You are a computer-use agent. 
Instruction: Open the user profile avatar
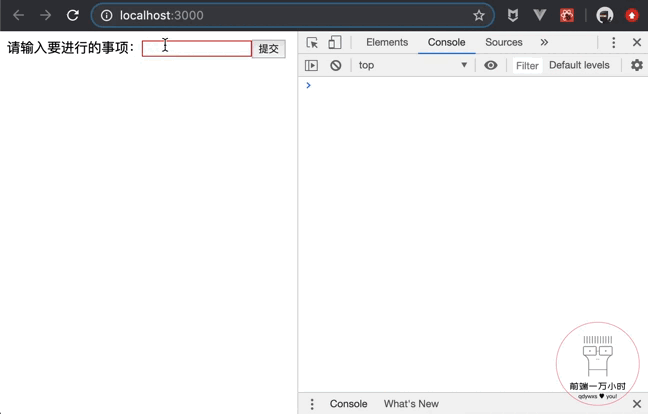click(604, 15)
